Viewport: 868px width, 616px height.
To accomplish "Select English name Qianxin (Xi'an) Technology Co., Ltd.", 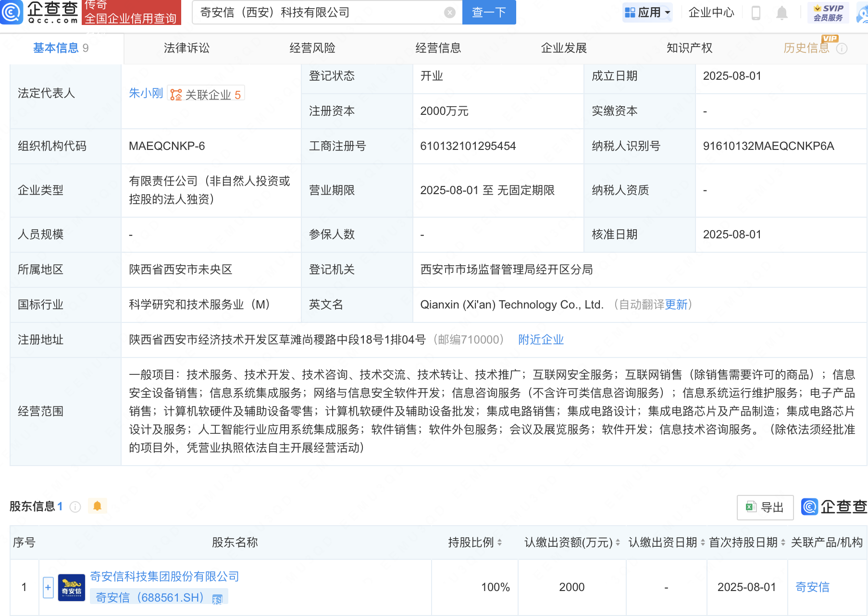I will point(512,305).
